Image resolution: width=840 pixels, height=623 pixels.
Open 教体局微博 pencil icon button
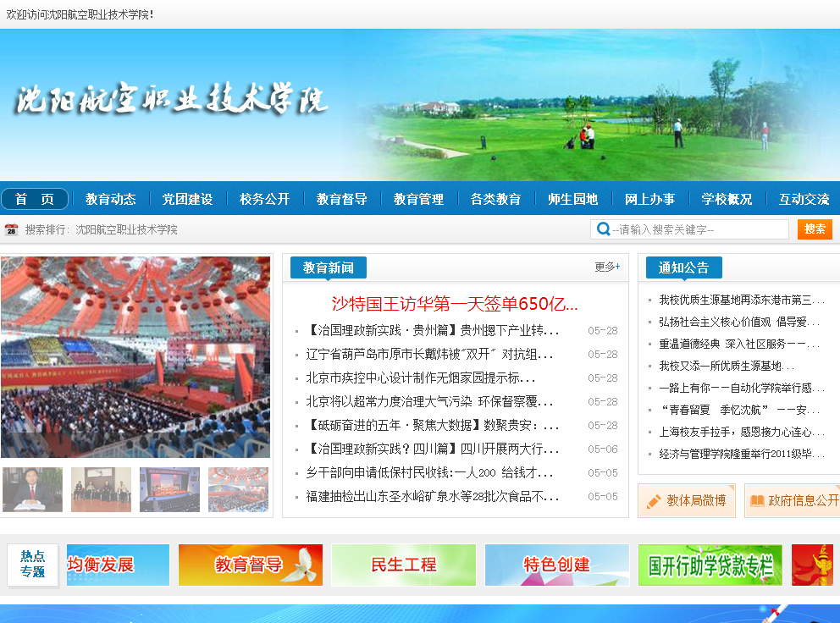tap(686, 500)
